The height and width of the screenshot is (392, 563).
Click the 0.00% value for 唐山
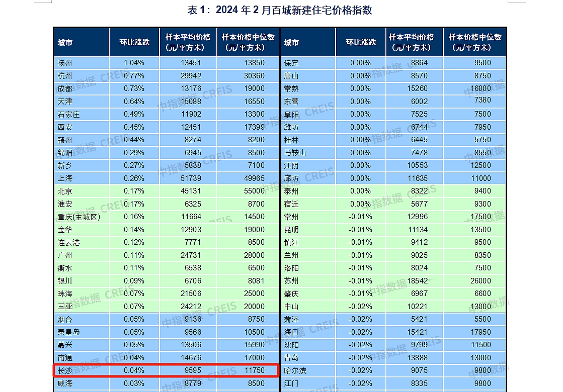[x=360, y=75]
